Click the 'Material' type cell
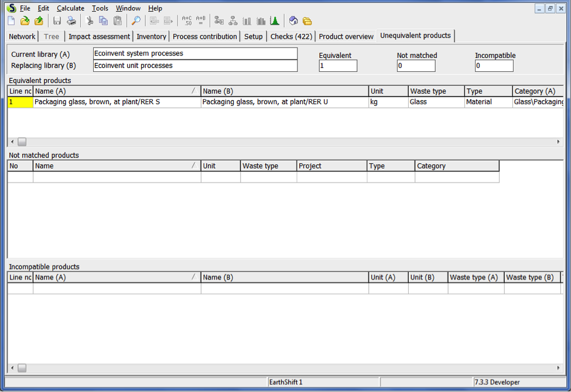The width and height of the screenshot is (571, 392). pos(488,102)
